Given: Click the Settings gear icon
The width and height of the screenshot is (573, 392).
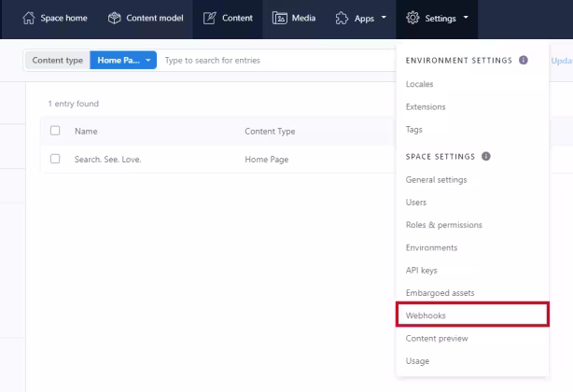Looking at the screenshot, I should [412, 18].
